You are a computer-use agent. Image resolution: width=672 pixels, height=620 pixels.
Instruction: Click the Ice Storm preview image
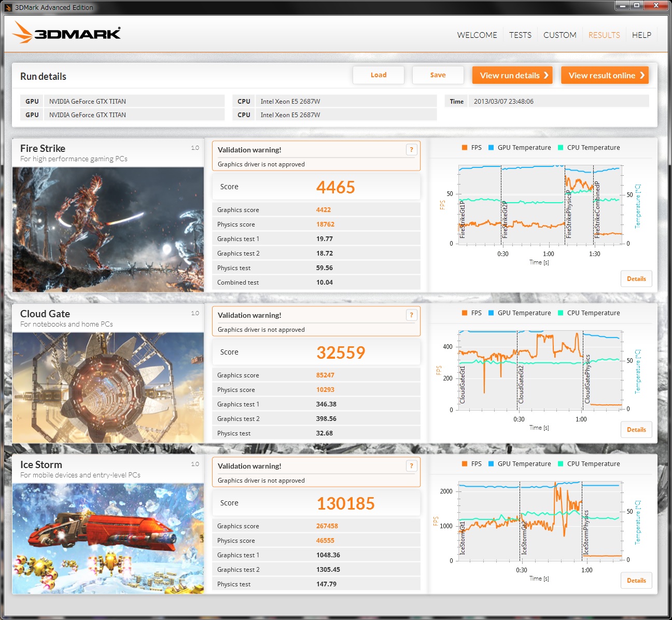[x=108, y=539]
